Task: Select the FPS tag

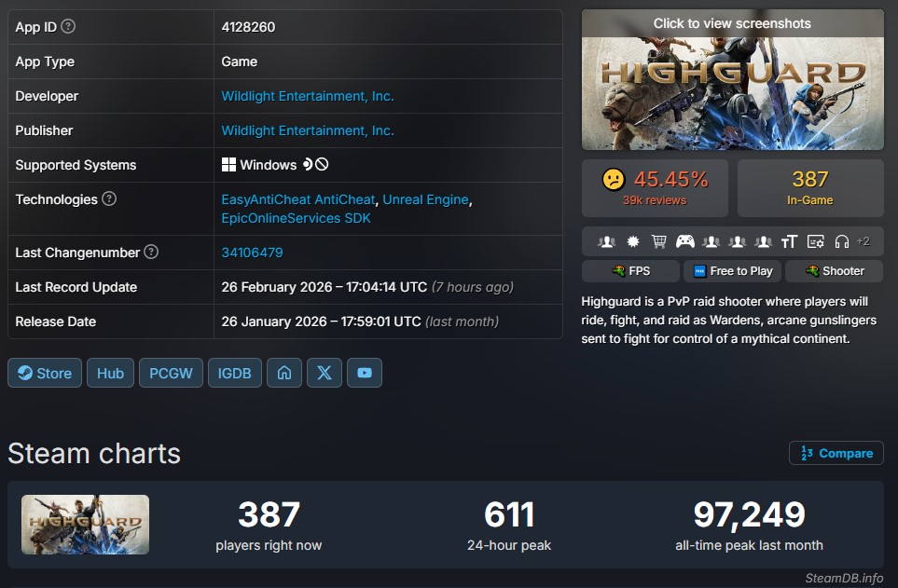Action: point(630,271)
